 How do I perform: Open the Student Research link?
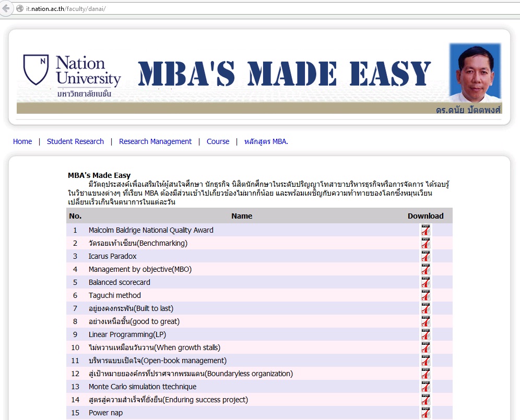pyautogui.click(x=75, y=141)
